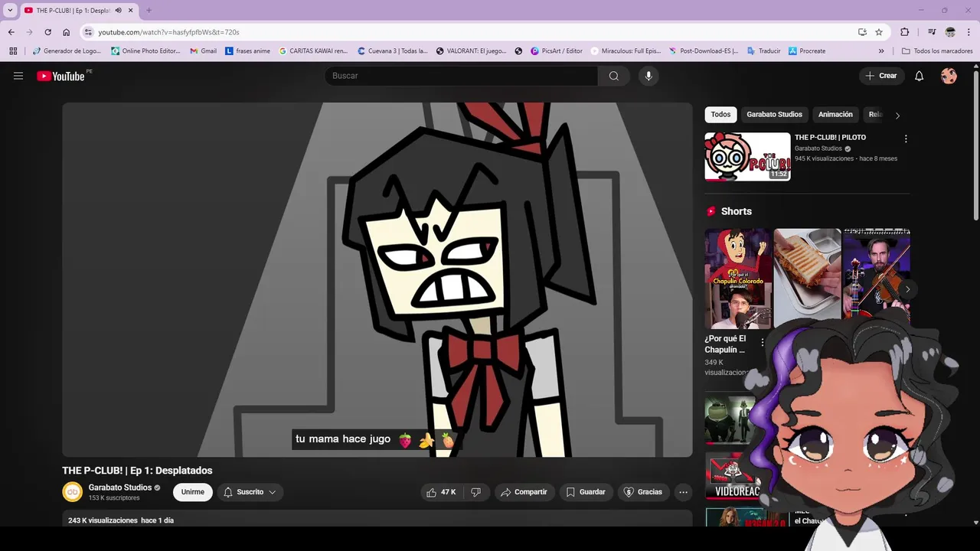Open the Chrome three-dot menu

[x=969, y=32]
